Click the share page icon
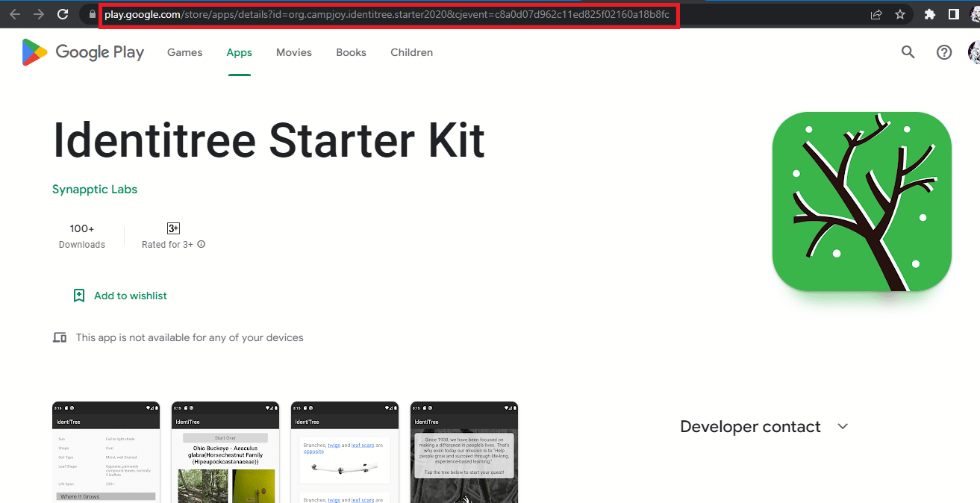The image size is (980, 503). tap(876, 14)
